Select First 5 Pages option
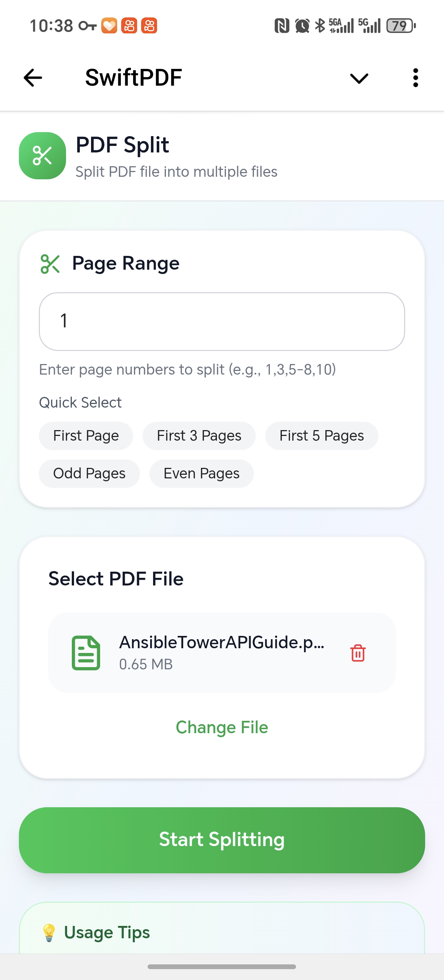This screenshot has height=980, width=444. click(321, 436)
